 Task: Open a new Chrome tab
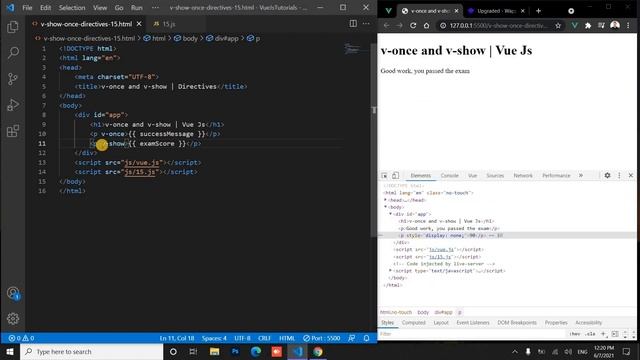coord(538,11)
